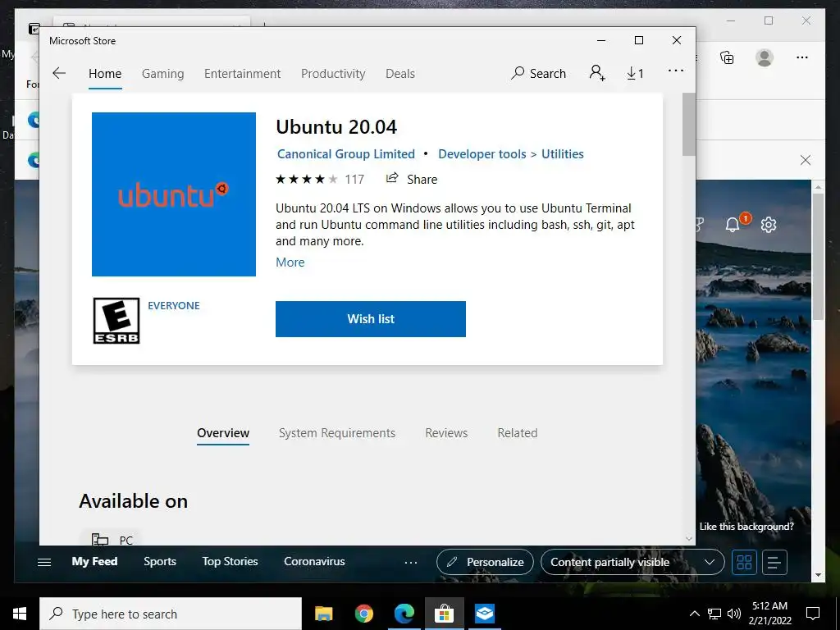Open the blue box app on taskbar
840x630 pixels.
click(484, 614)
